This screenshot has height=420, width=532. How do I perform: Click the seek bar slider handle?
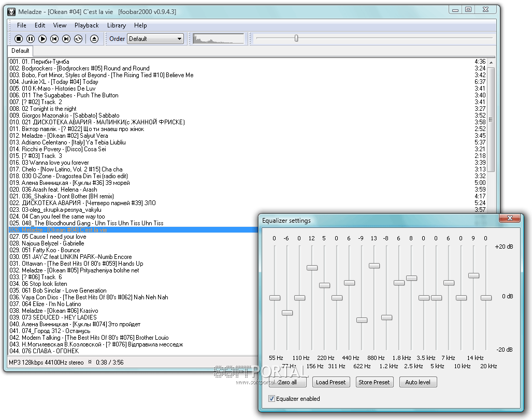click(296, 38)
